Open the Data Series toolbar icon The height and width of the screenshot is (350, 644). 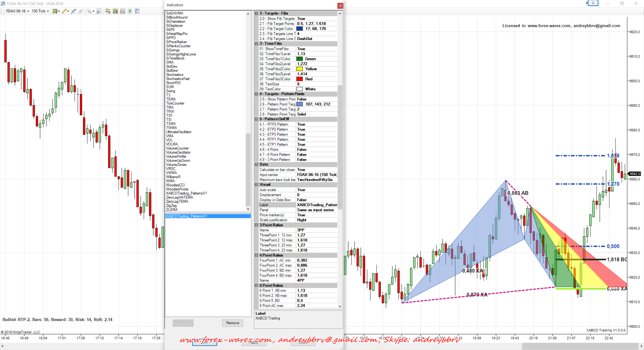click(x=115, y=11)
